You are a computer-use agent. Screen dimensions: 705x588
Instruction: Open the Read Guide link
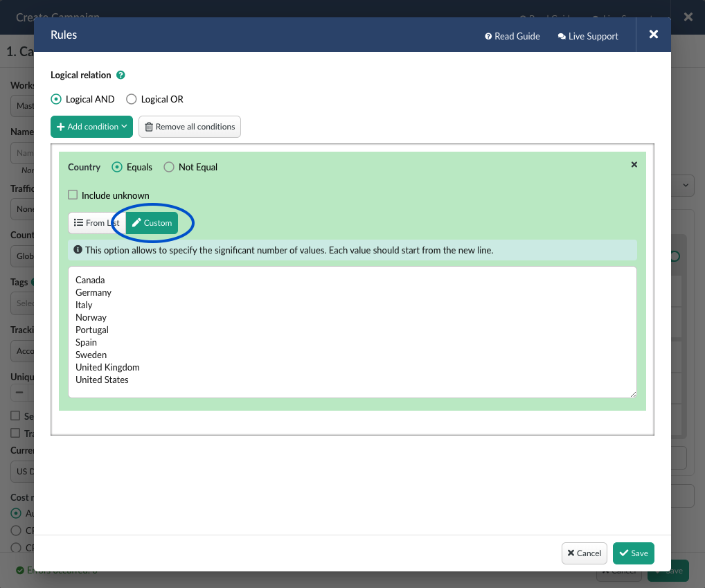pyautogui.click(x=512, y=36)
